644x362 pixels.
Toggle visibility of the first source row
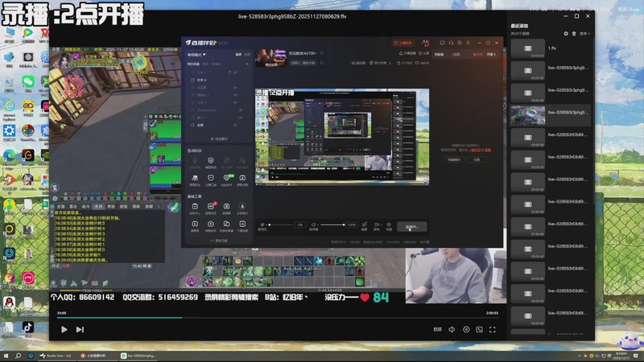coord(235,72)
